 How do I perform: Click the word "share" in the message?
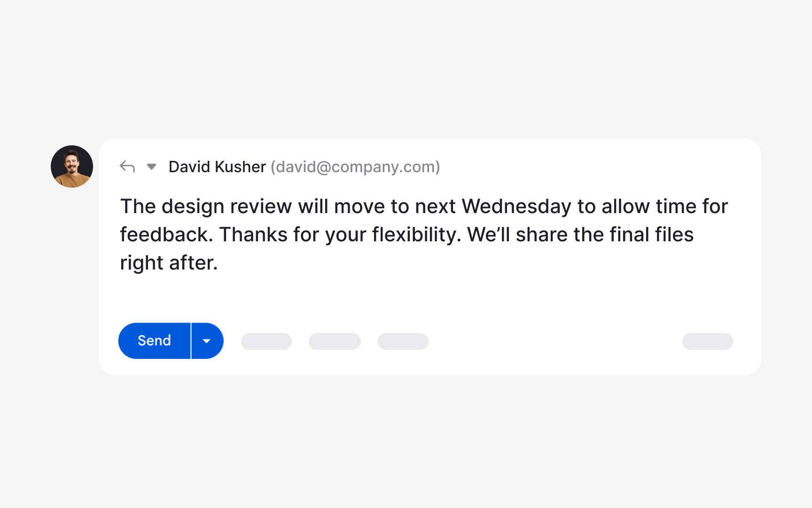click(x=541, y=235)
